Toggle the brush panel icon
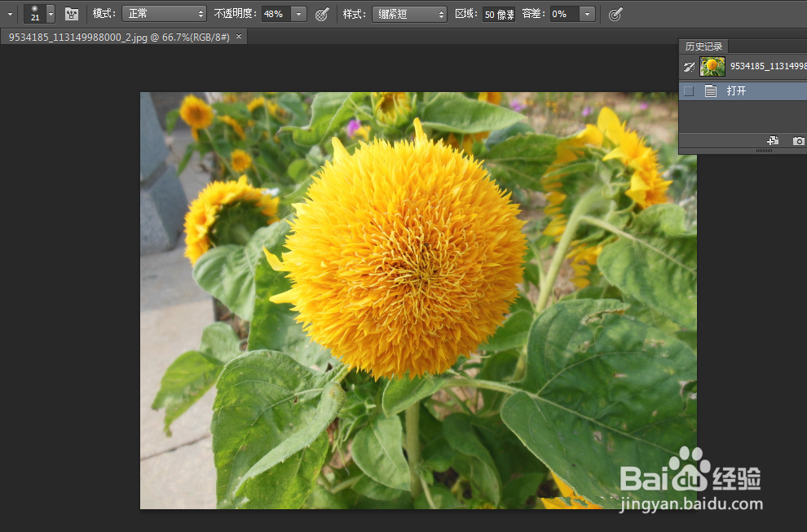The image size is (807, 532). (72, 14)
